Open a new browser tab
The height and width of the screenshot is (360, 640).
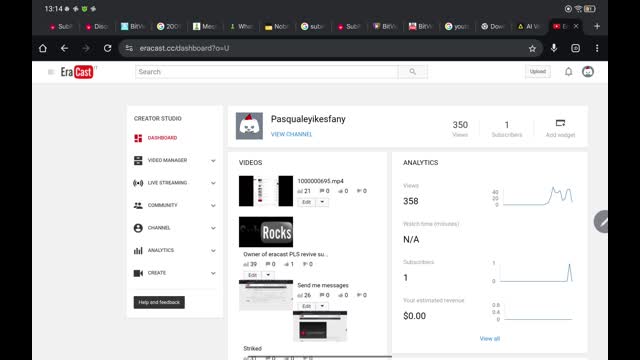point(597,26)
